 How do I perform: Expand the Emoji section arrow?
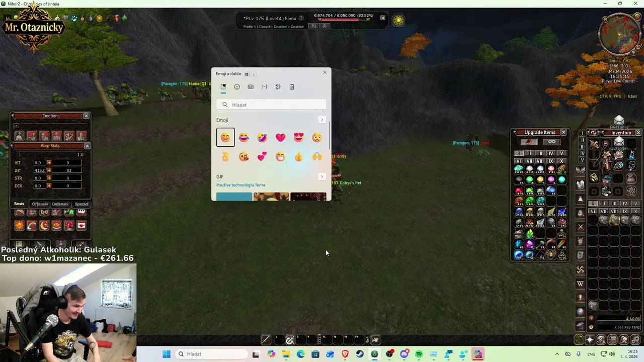[322, 120]
